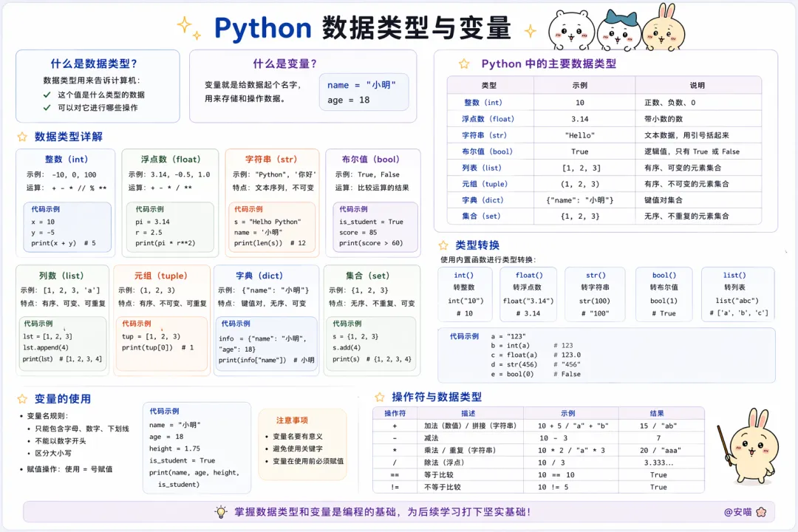Click the title Python 数据类型与变量
The image size is (798, 532).
pyautogui.click(x=362, y=28)
